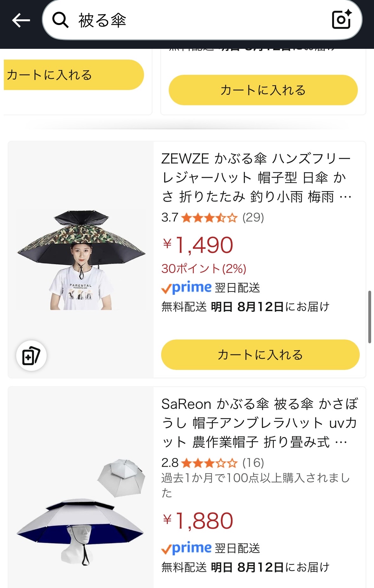Tap the SaReon (16) review count

(253, 463)
